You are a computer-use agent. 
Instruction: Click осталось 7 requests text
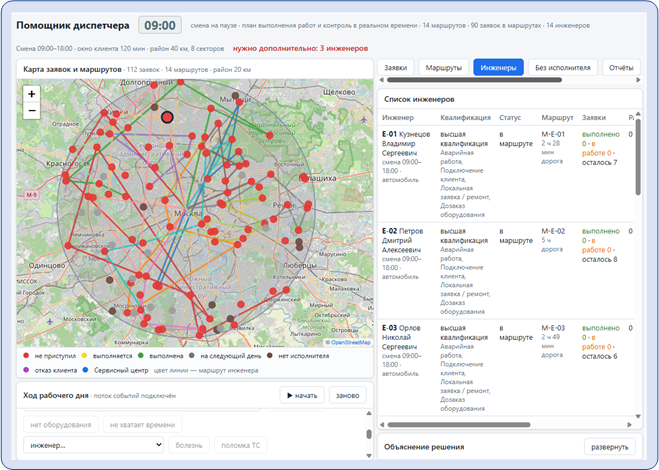click(599, 163)
